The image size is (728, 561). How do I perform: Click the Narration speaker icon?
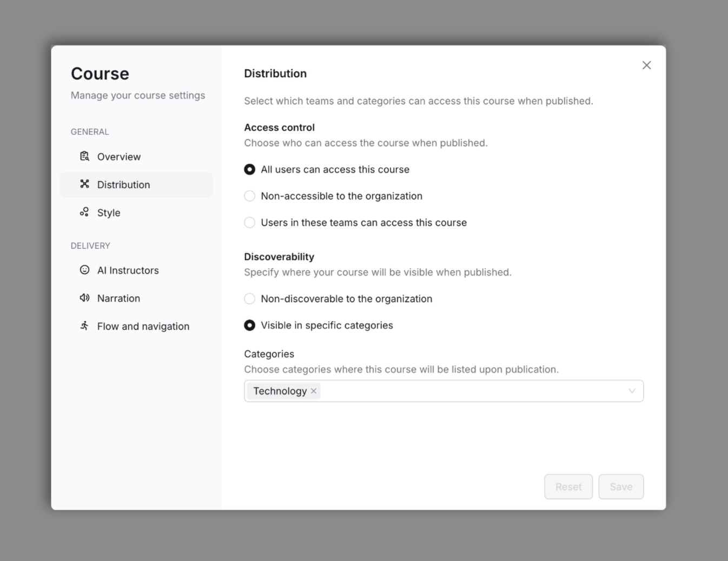[x=84, y=298]
